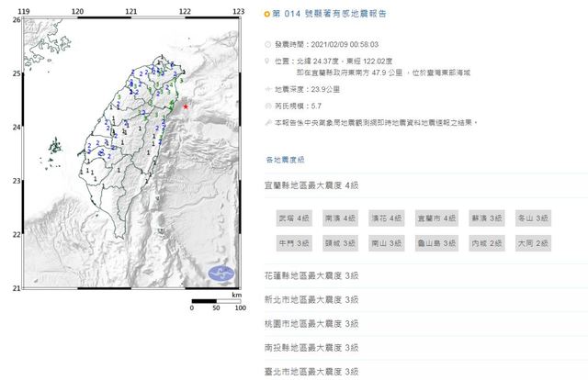Expand the 臺北市地區最大震度 3級 row

coord(311,372)
